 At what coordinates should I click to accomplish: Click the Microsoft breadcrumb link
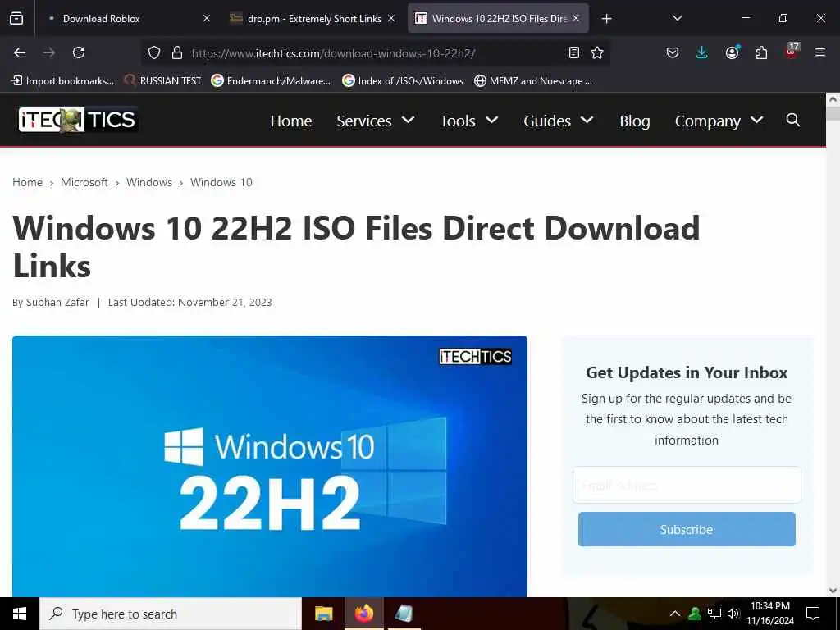tap(84, 182)
